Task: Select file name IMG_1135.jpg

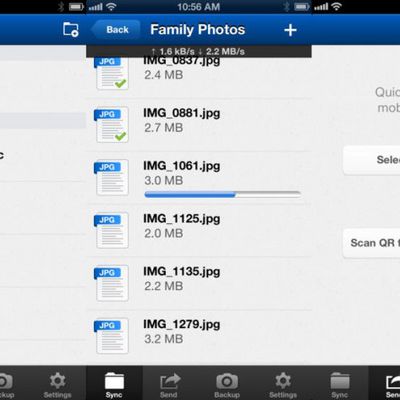Action: point(182,272)
